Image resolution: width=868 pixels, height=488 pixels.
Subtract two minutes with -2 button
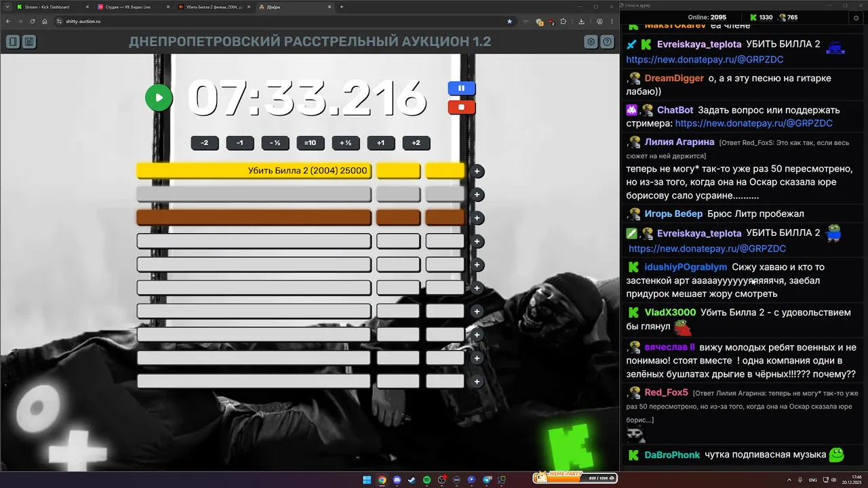pos(204,143)
